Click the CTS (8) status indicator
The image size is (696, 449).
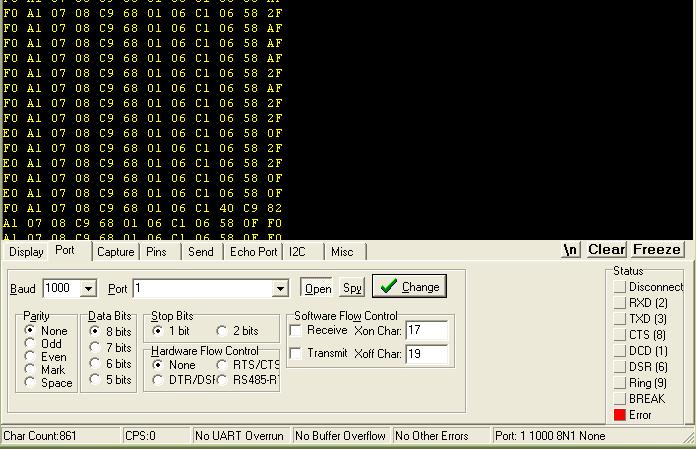[x=620, y=335]
